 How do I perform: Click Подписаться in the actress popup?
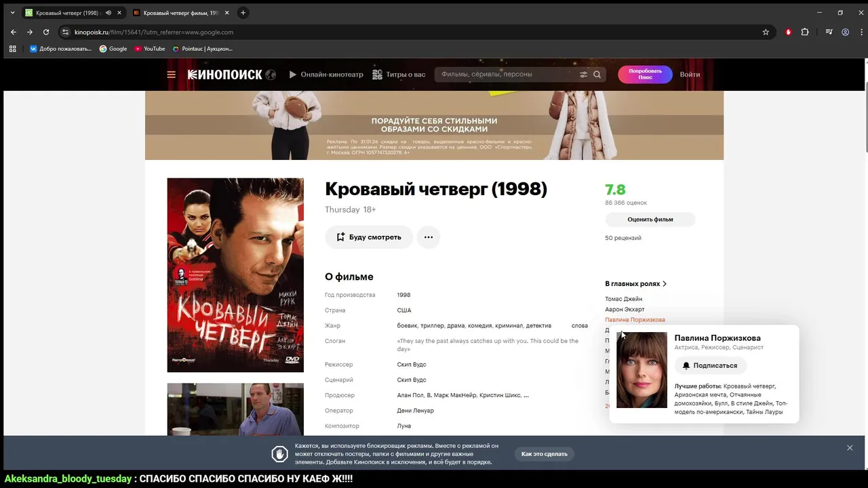coord(710,365)
